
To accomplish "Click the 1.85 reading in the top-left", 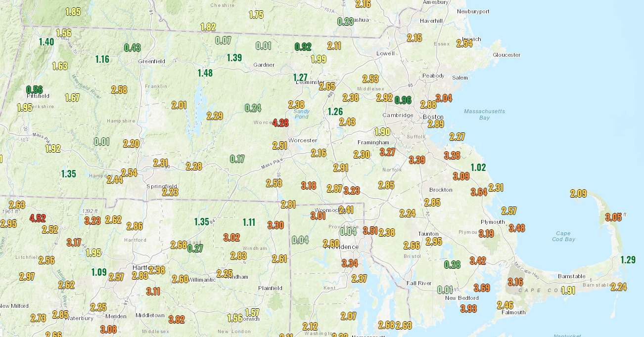I will coord(73,12).
